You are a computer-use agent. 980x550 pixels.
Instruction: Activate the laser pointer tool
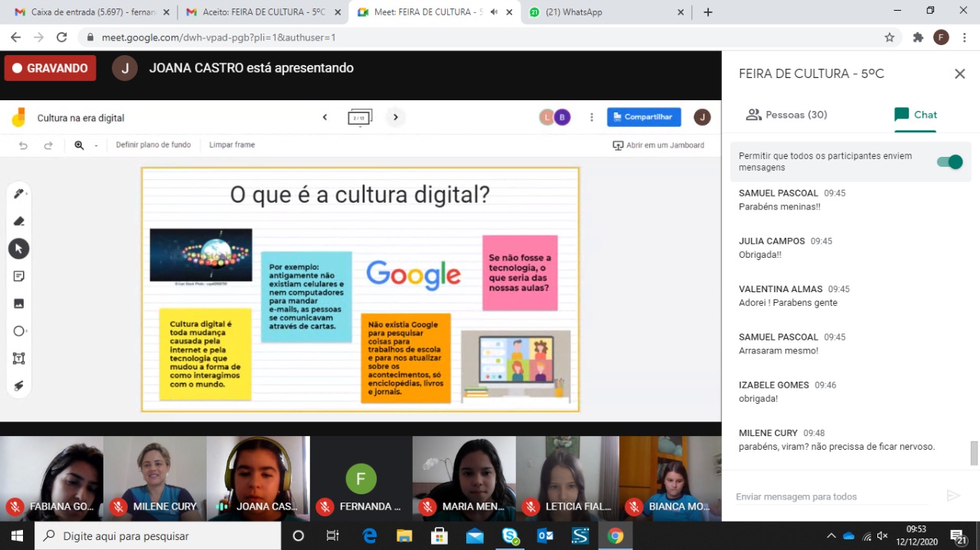(19, 386)
